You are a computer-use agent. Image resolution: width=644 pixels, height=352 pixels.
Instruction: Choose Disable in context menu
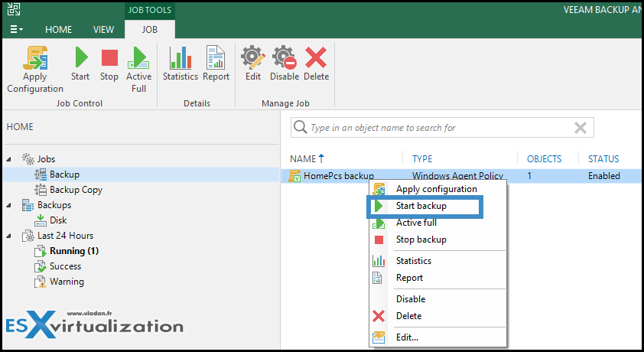[x=411, y=299]
